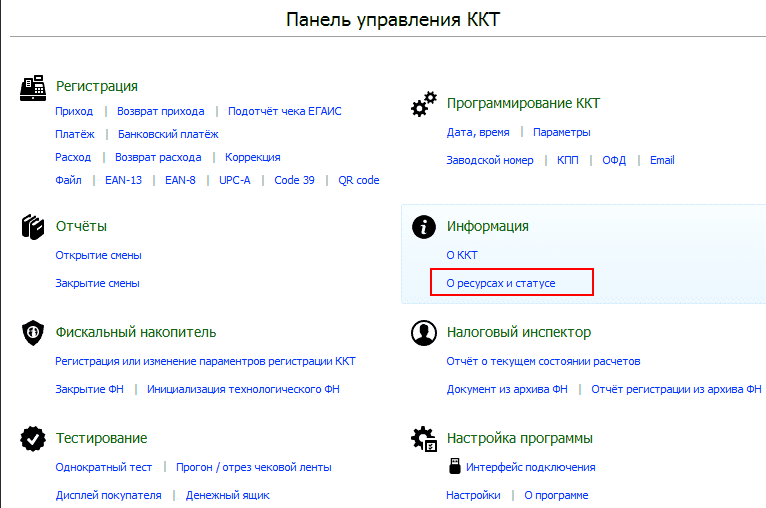Click the Тестирование checkmark badge icon
The width and height of the screenshot is (766, 508).
pyautogui.click(x=33, y=439)
